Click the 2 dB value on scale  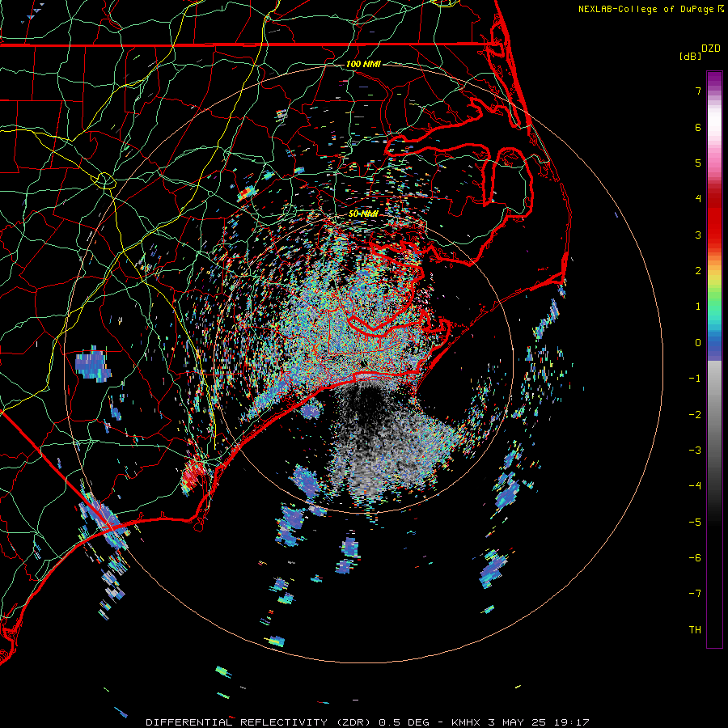698,271
